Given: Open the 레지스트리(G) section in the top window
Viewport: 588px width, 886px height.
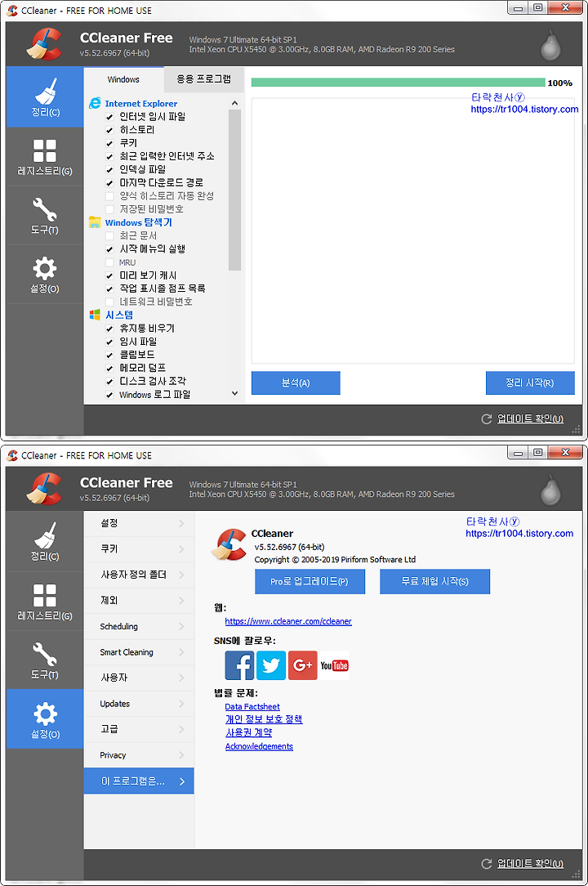Looking at the screenshot, I should (x=45, y=156).
